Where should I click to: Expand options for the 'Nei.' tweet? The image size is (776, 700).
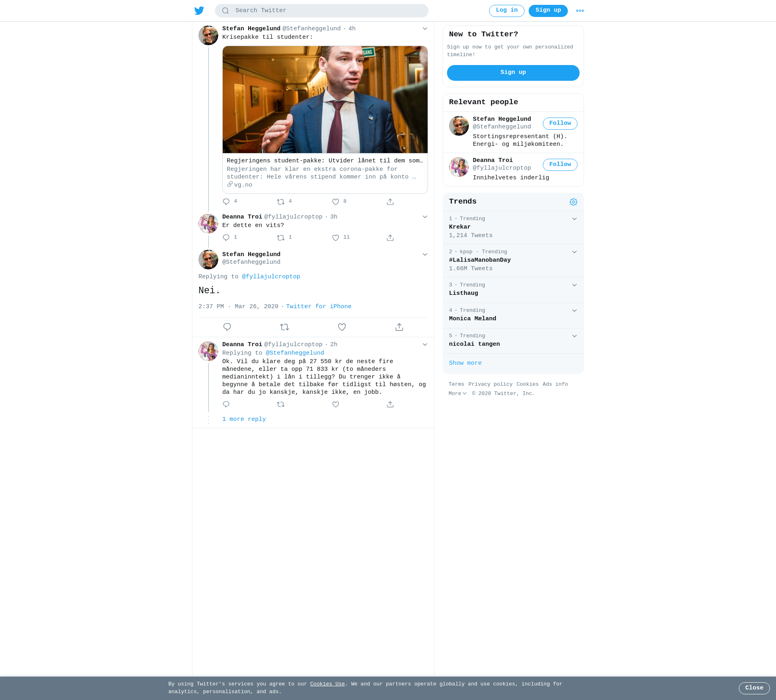tap(425, 254)
